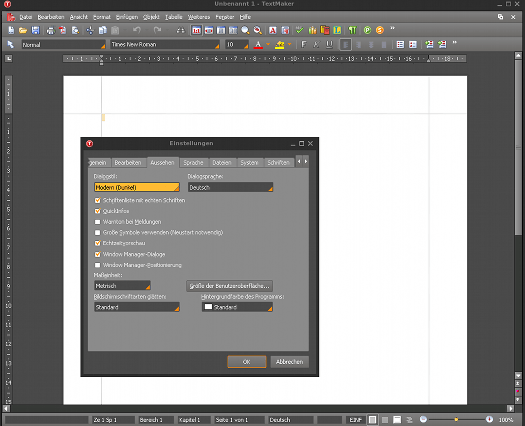Enable Warnton bei Meldungen checkbox
The height and width of the screenshot is (426, 525).
pos(97,222)
